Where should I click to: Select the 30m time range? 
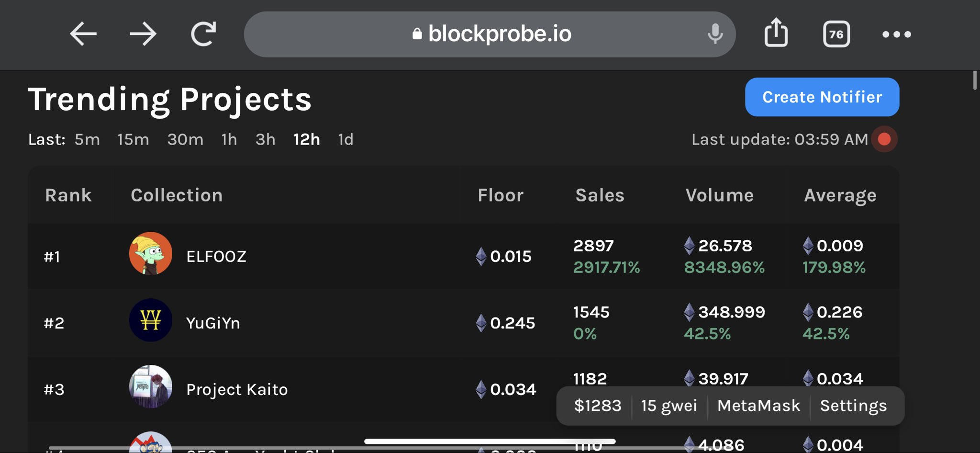(x=185, y=139)
